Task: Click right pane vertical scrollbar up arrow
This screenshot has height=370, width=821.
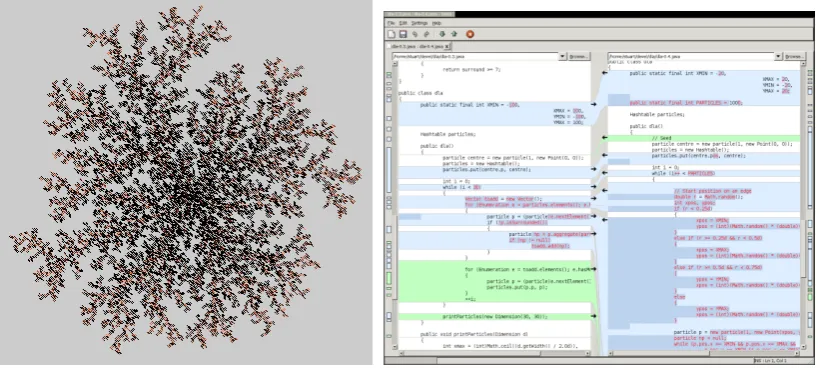Action: tap(803, 64)
